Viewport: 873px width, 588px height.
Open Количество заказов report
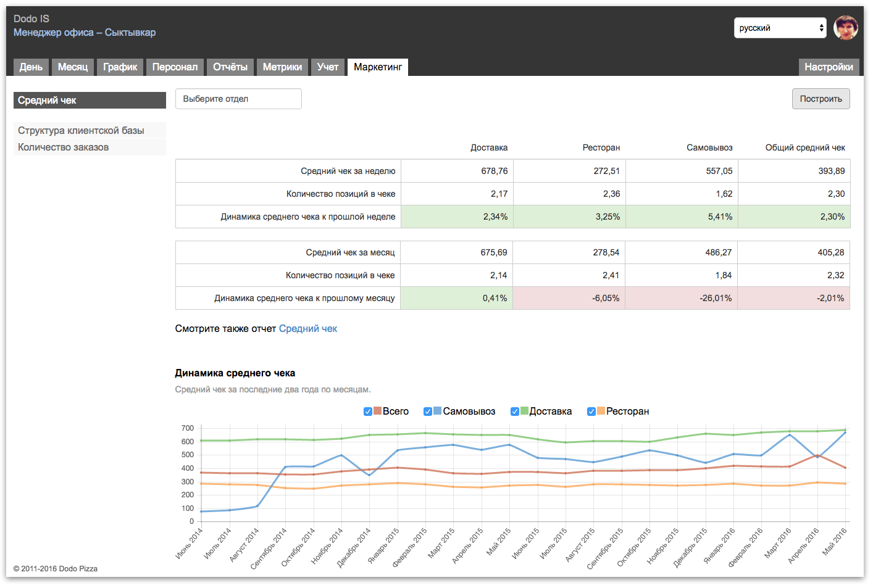(90, 147)
